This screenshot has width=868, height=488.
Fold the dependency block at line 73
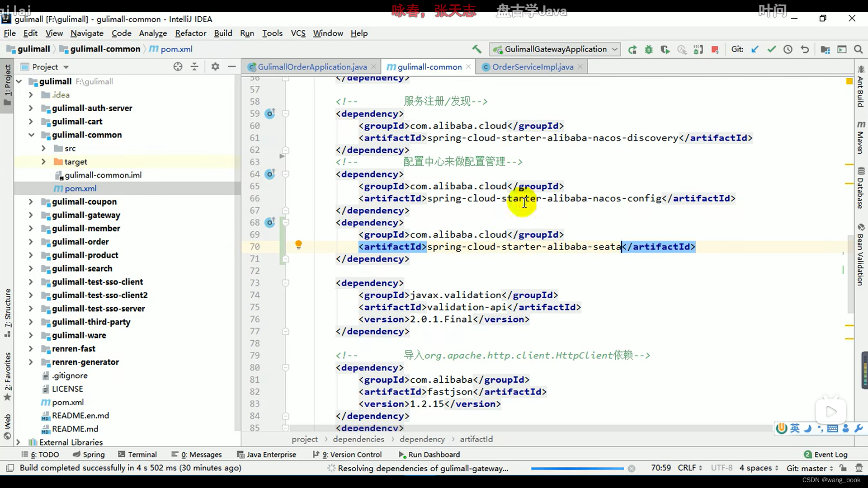pos(286,283)
